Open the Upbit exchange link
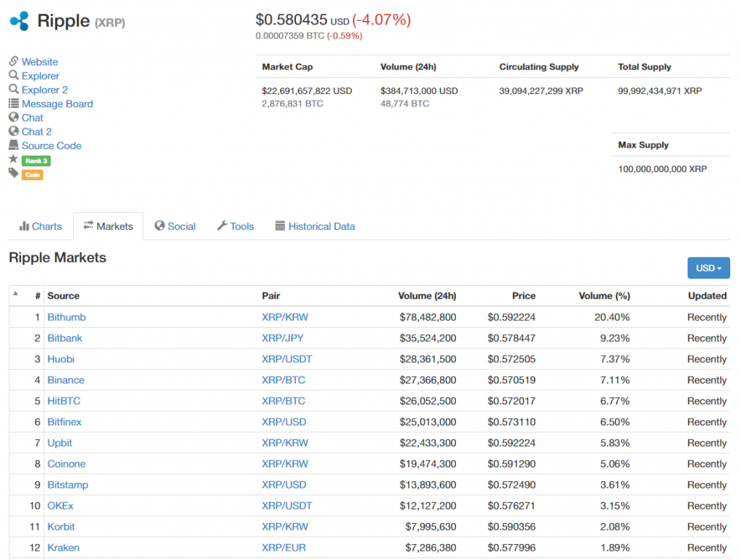741x560 pixels. coord(59,443)
